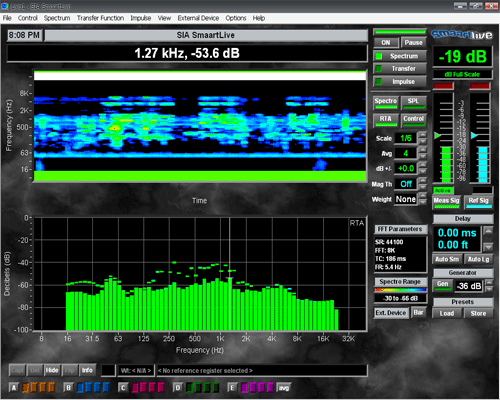Toggle the analyzer ON button

click(x=386, y=43)
